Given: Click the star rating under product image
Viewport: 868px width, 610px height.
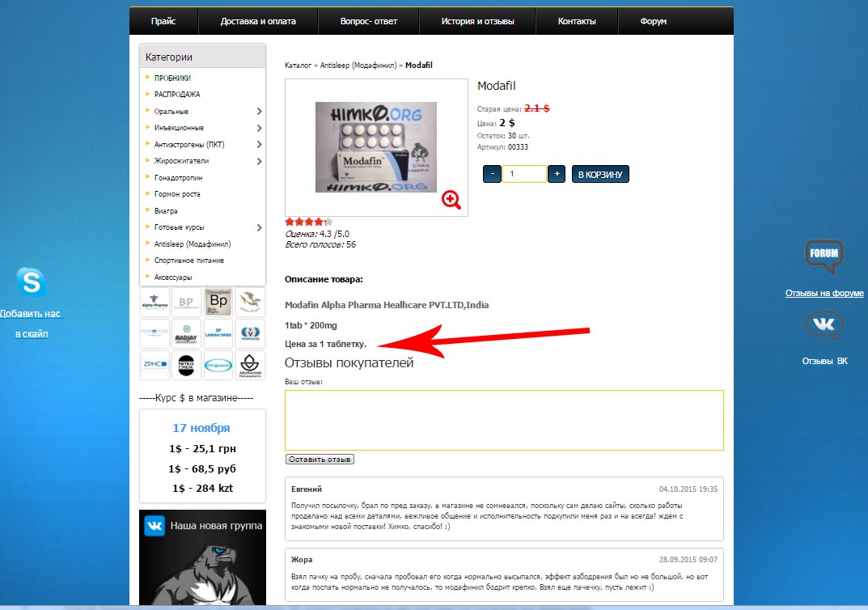Looking at the screenshot, I should tap(308, 222).
